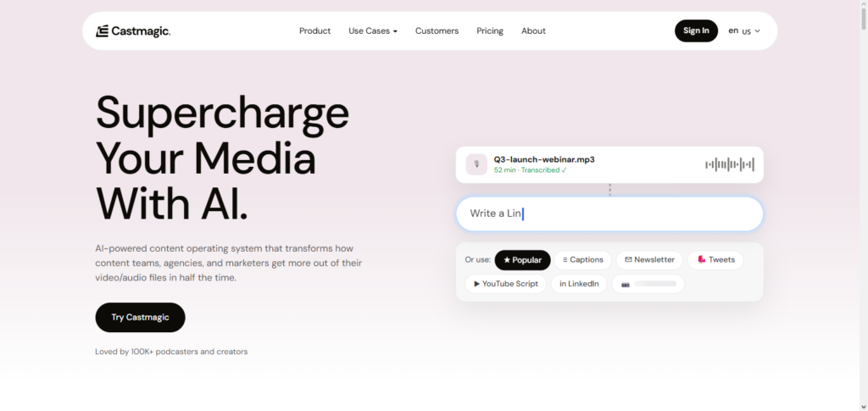Go to the Customers page
Image resolution: width=868 pixels, height=411 pixels.
[437, 31]
